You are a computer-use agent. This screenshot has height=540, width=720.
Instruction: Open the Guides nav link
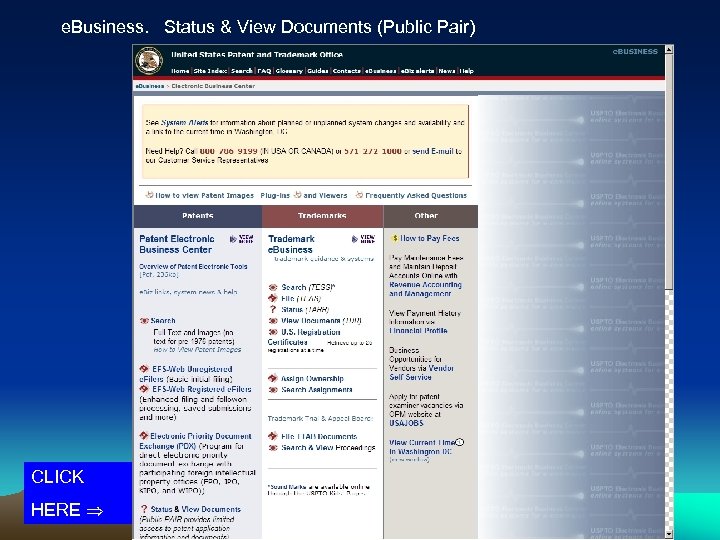tap(317, 71)
